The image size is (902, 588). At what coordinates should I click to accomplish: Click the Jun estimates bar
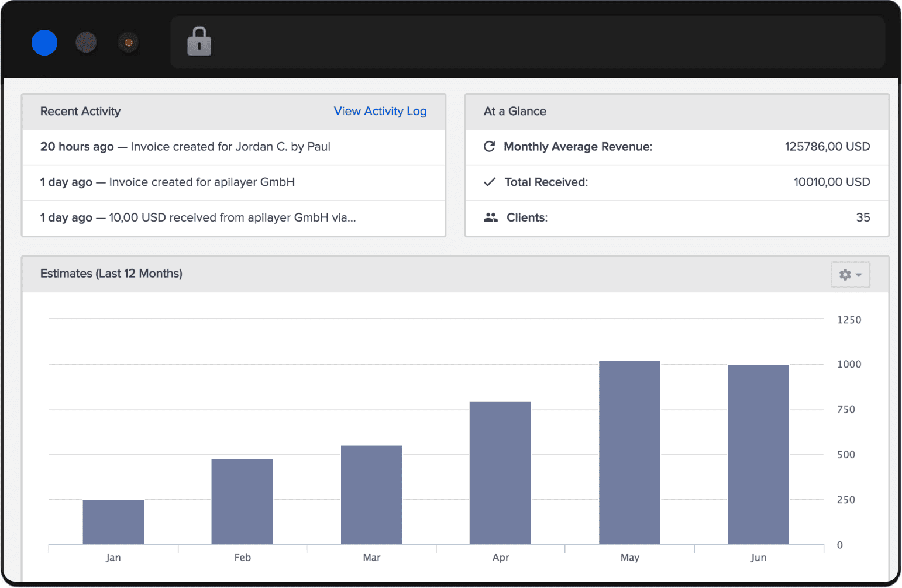[x=758, y=455]
